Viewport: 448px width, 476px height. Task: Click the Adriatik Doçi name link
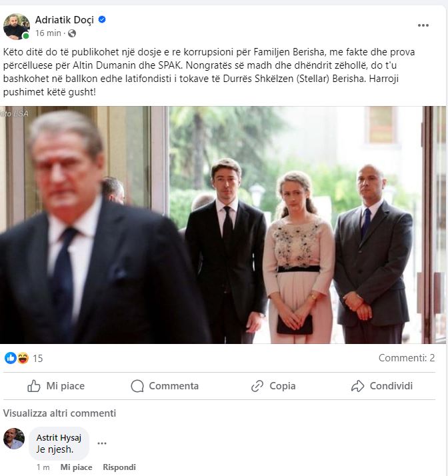(x=65, y=20)
